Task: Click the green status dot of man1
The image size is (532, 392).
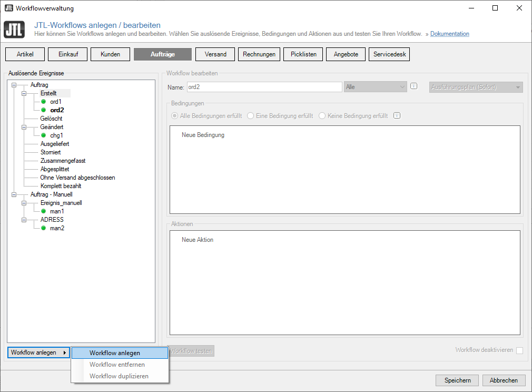Action: point(43,211)
